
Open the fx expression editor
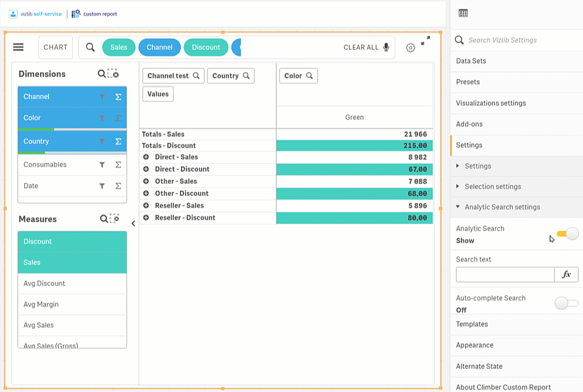(x=566, y=275)
